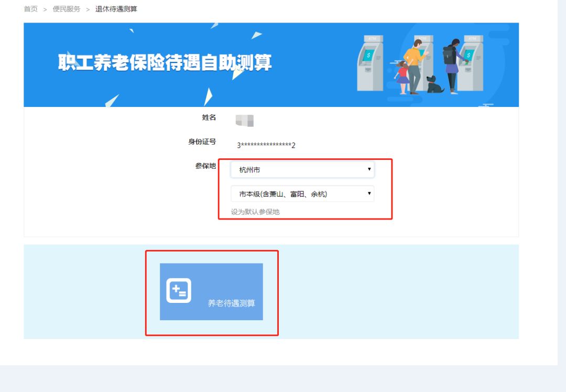Click the 退休待遇测算 breadcrumb item
The width and height of the screenshot is (566, 392).
point(116,9)
